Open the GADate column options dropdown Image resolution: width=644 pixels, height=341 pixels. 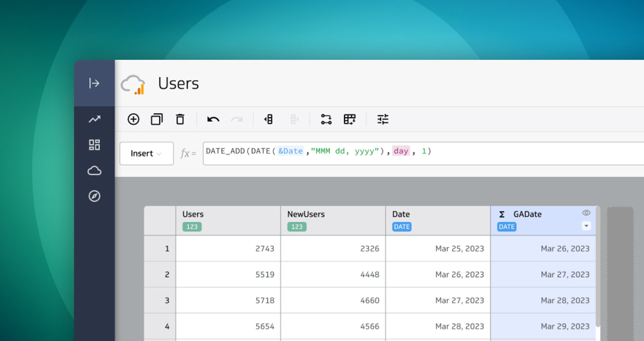click(586, 226)
